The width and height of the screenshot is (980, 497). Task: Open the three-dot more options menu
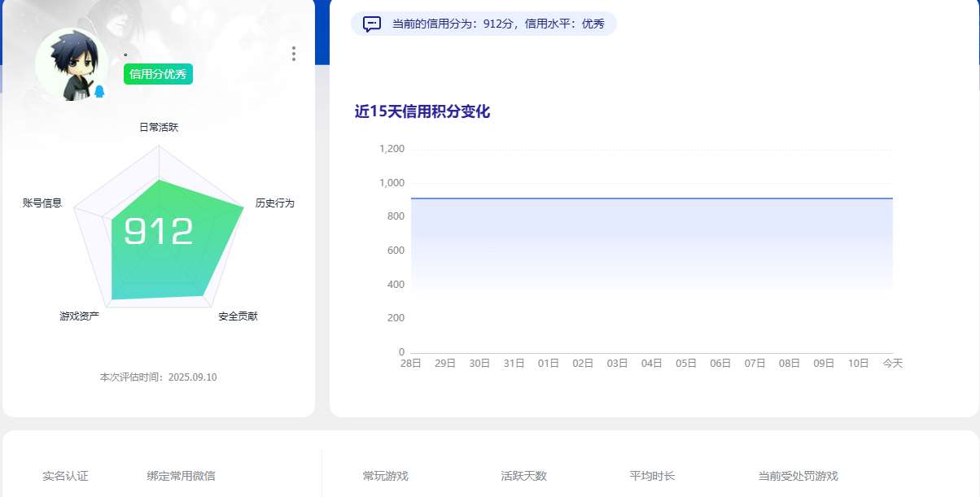click(294, 54)
